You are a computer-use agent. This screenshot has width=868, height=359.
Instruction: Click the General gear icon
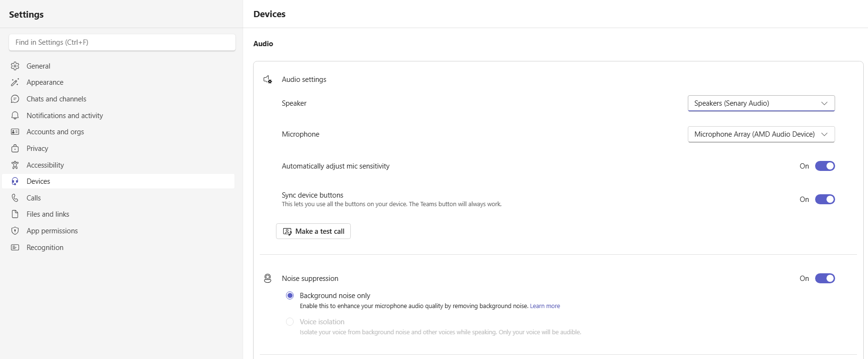click(x=15, y=66)
